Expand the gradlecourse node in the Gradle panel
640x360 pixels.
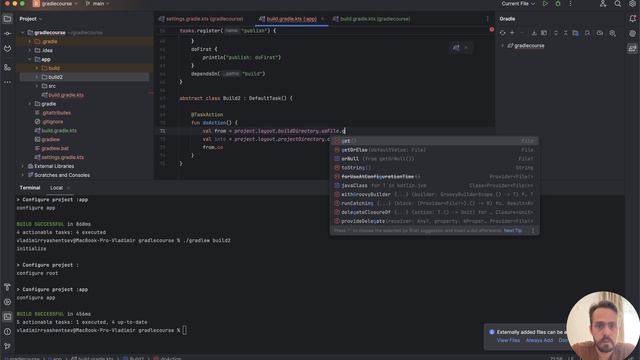(x=502, y=46)
